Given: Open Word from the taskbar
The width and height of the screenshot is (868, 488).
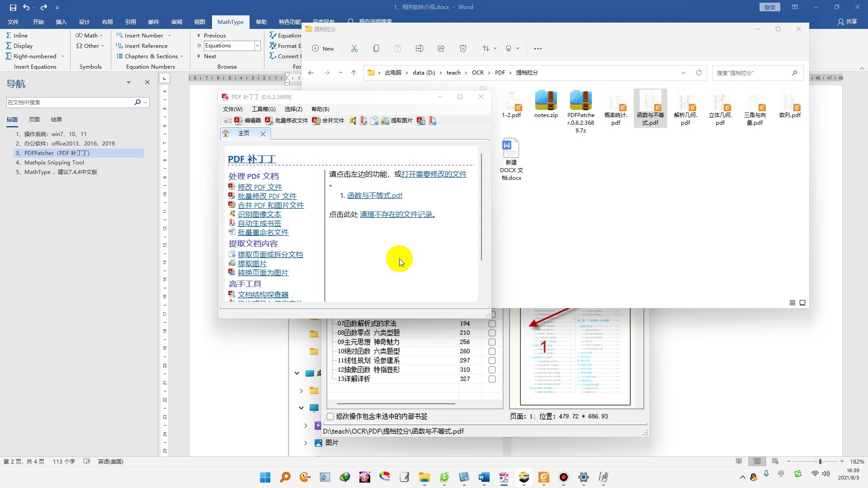Looking at the screenshot, I should (484, 477).
